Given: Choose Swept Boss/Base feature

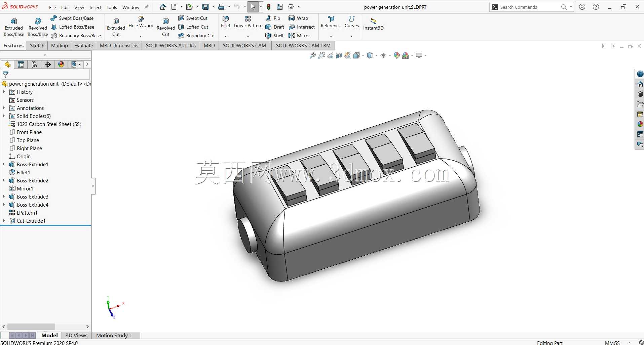Looking at the screenshot, I should 72,18.
